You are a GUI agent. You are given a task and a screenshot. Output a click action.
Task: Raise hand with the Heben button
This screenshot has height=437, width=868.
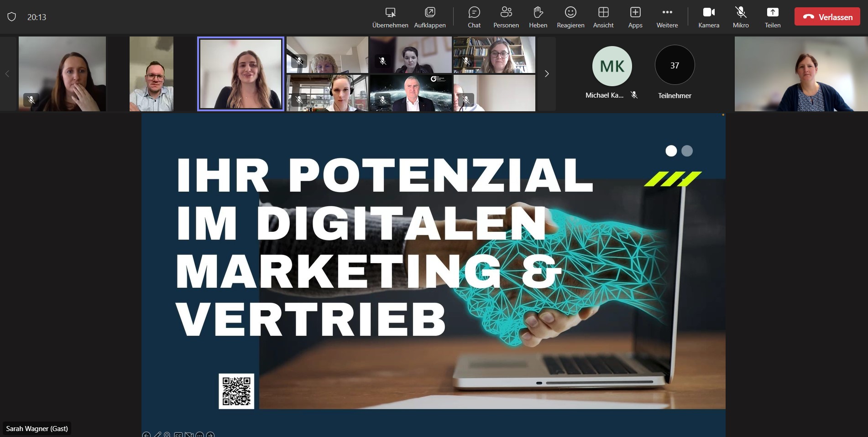tap(538, 17)
